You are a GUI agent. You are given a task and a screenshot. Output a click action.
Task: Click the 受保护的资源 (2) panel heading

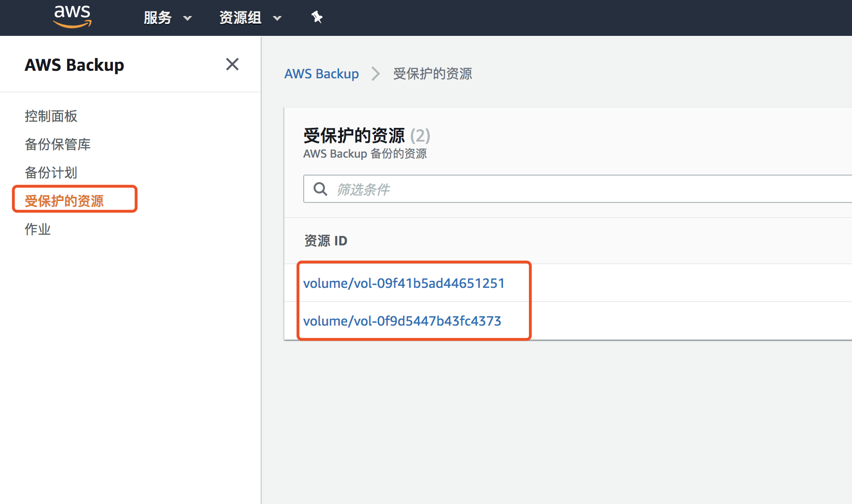click(367, 136)
